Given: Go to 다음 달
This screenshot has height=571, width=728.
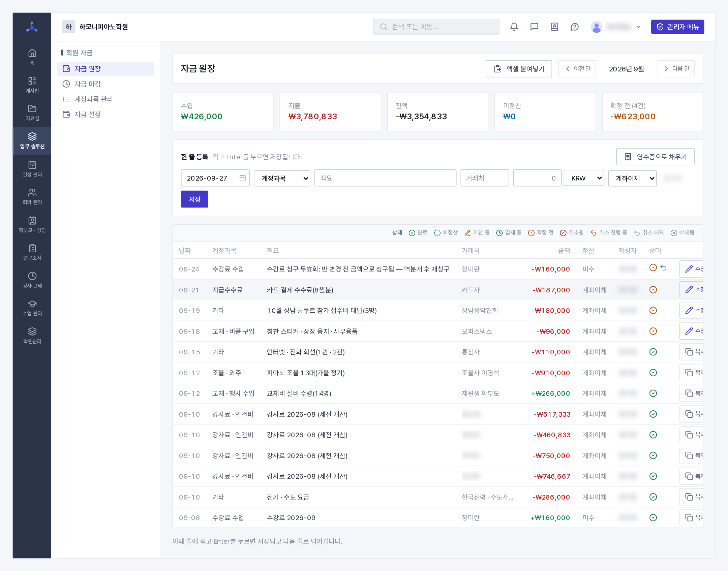Looking at the screenshot, I should pyautogui.click(x=675, y=69).
